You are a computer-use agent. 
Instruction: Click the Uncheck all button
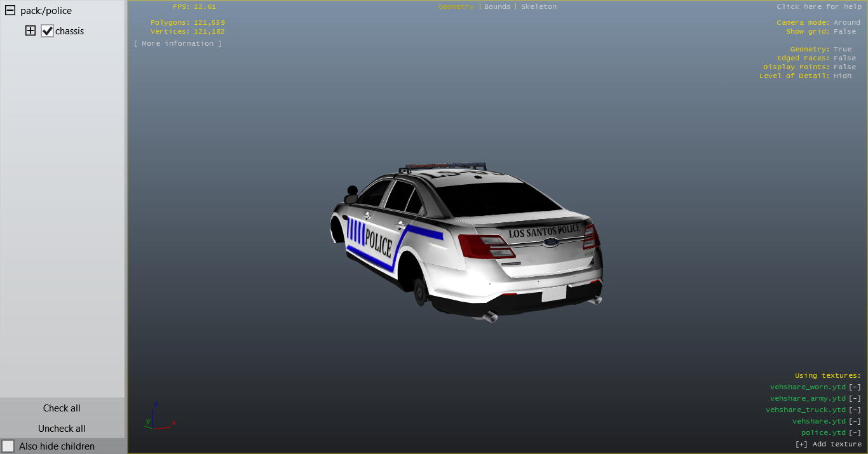pos(62,429)
